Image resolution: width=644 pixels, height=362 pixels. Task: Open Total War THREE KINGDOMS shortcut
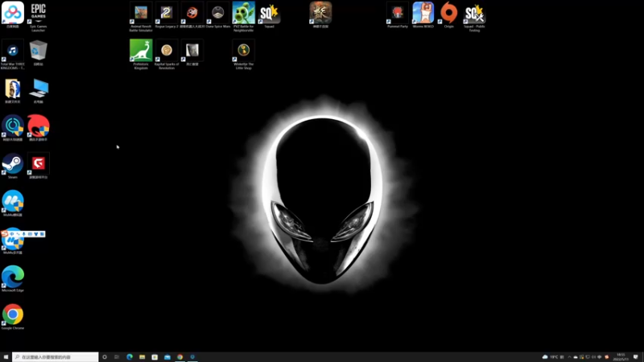(13, 54)
